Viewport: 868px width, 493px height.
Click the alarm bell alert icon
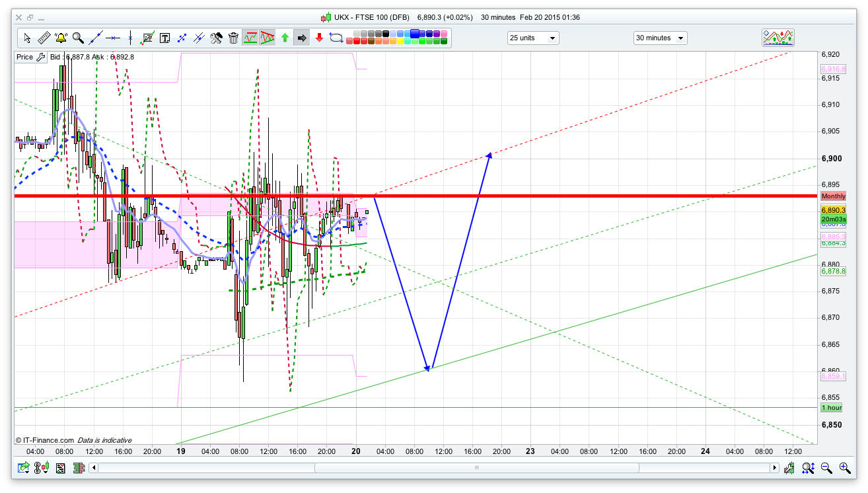point(61,38)
